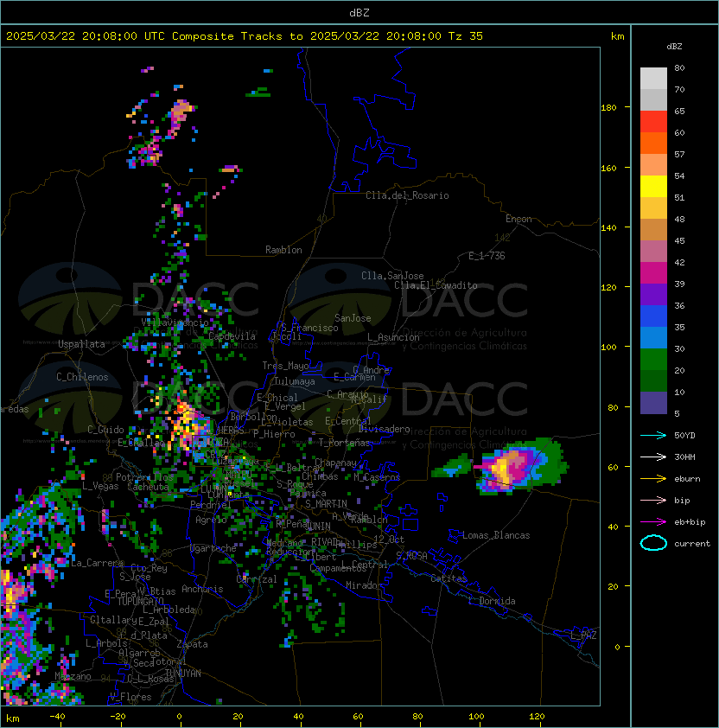Click the Manzano map label

(73, 676)
